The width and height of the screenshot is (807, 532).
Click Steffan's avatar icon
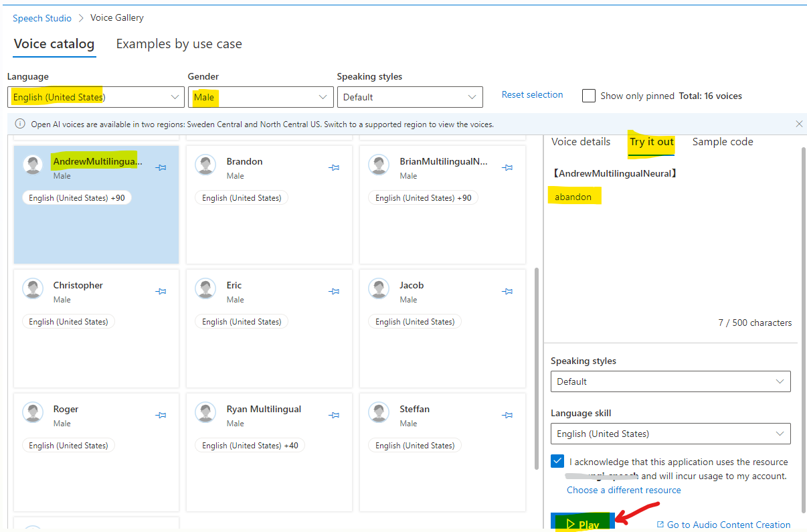[x=379, y=412]
